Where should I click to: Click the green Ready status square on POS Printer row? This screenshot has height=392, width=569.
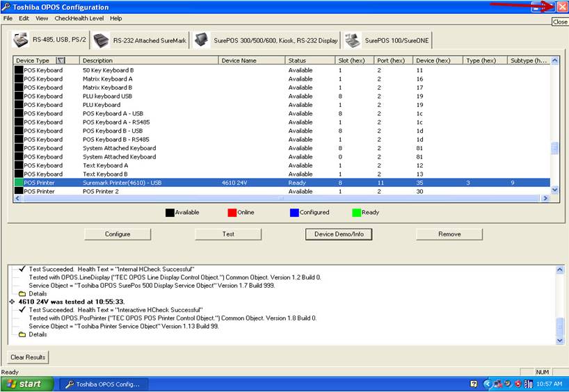(x=19, y=183)
